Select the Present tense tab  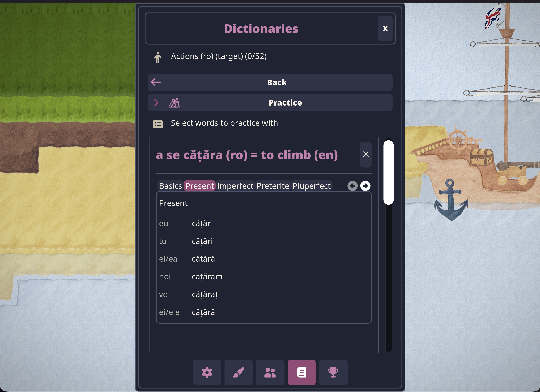[200, 186]
